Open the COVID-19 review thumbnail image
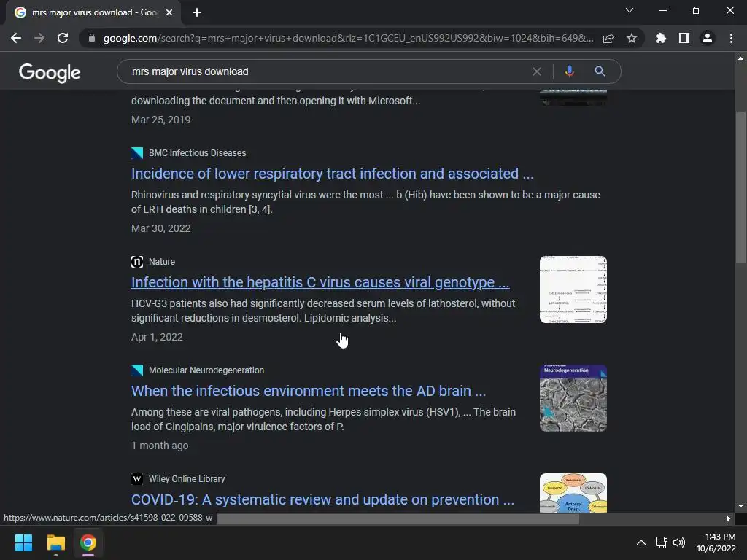Viewport: 747px width, 560px height. tap(573, 493)
